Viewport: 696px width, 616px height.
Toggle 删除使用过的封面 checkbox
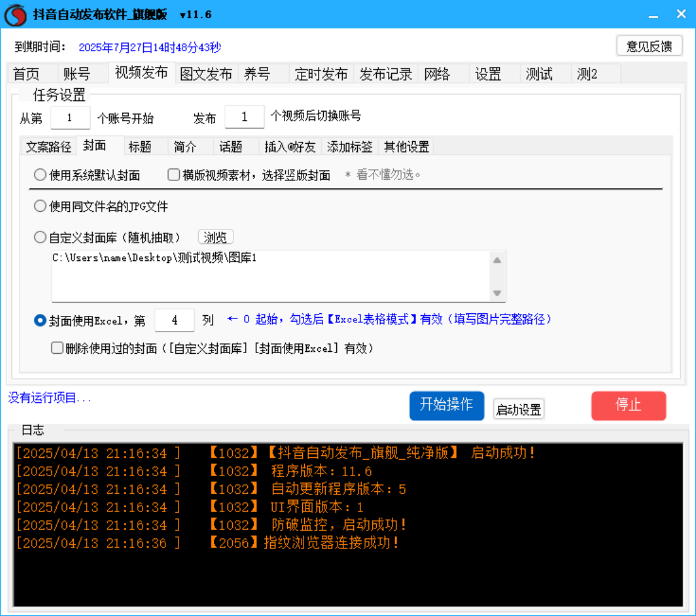tap(212, 348)
